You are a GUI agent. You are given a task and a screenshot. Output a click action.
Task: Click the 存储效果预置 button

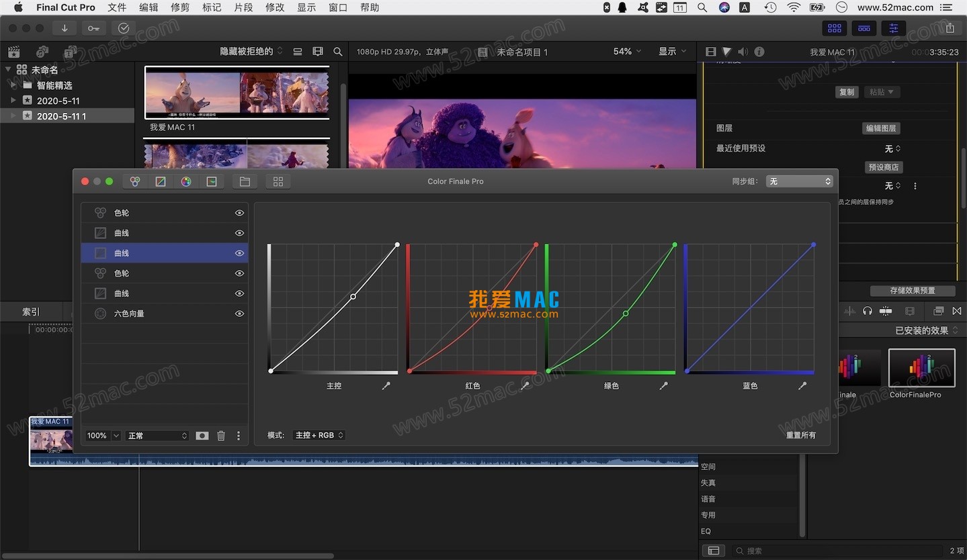(x=913, y=291)
